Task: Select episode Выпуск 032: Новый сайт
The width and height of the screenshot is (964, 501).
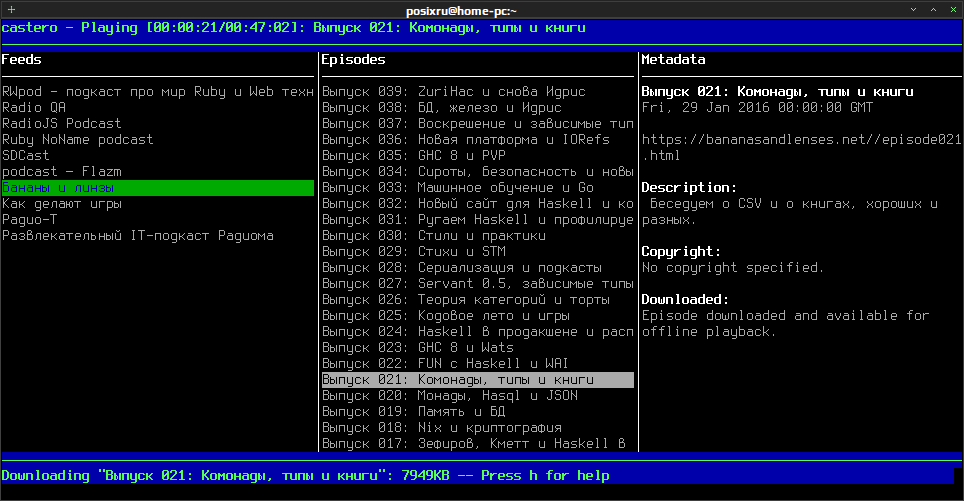Action: (x=478, y=203)
